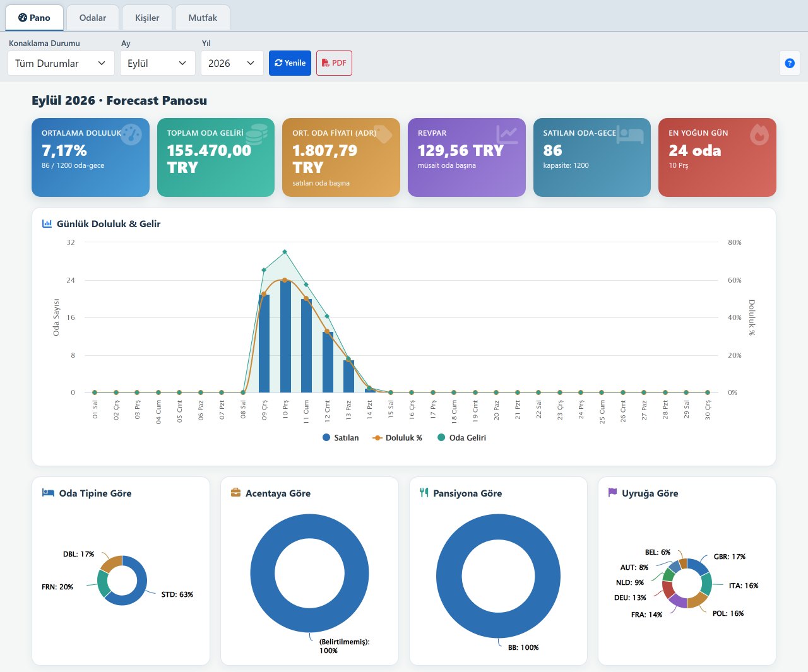Click the 'AUT: 8%' nationality label
808x672 pixels.
(634, 567)
